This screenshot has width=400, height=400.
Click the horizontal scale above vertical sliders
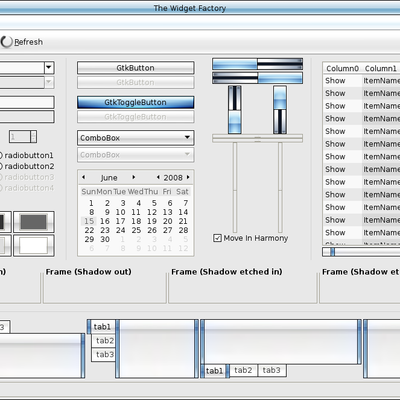tap(257, 138)
